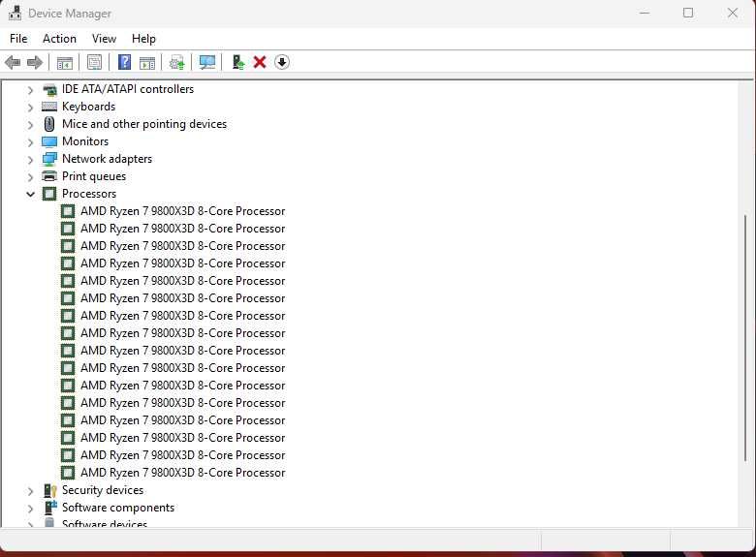Viewport: 756px width, 557px height.
Task: Select Mice and other pointing devices label
Action: 144,124
